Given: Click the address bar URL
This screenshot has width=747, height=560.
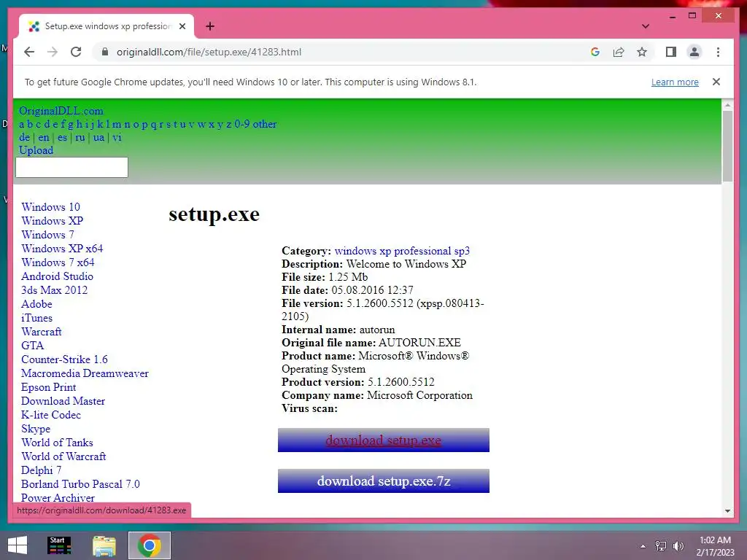Looking at the screenshot, I should (x=209, y=52).
